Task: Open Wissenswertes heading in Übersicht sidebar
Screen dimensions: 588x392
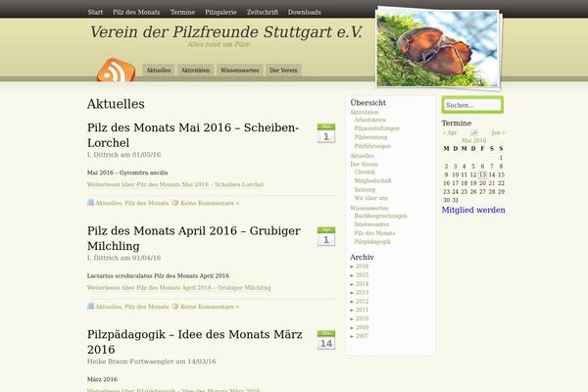Action: coord(369,208)
